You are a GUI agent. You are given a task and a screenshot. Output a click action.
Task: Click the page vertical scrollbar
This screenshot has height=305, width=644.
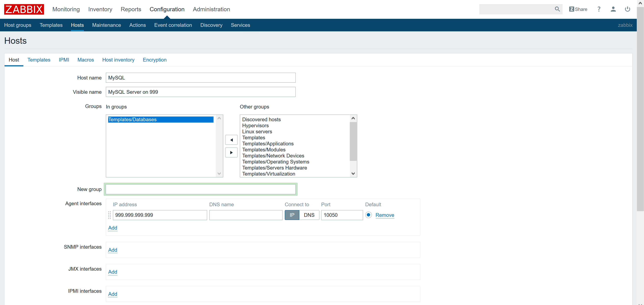640,109
